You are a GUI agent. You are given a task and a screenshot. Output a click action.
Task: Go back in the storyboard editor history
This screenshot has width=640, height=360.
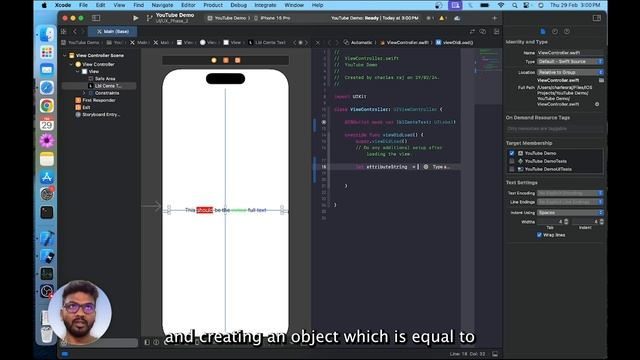pos(75,31)
